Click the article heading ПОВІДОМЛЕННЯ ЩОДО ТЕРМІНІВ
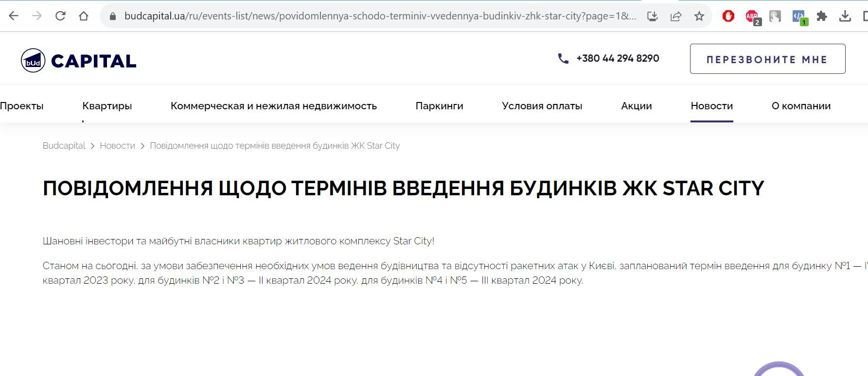Viewport: 868px width, 376px height. 404,188
